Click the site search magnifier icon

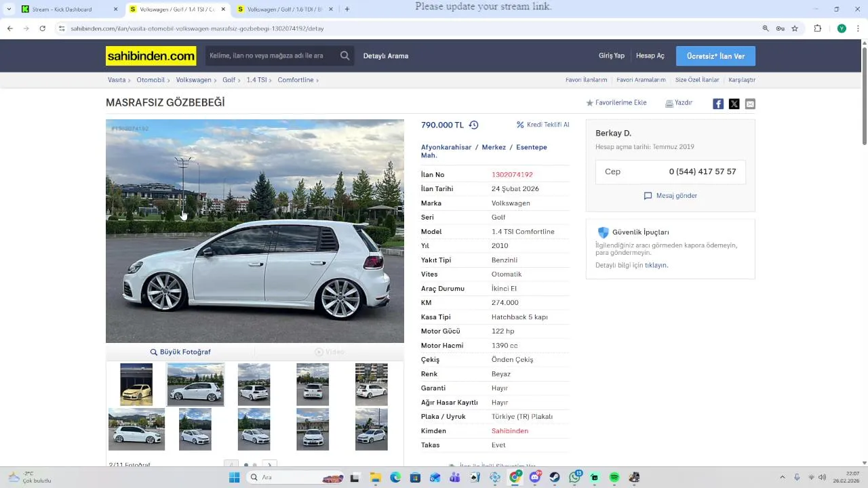(x=345, y=56)
